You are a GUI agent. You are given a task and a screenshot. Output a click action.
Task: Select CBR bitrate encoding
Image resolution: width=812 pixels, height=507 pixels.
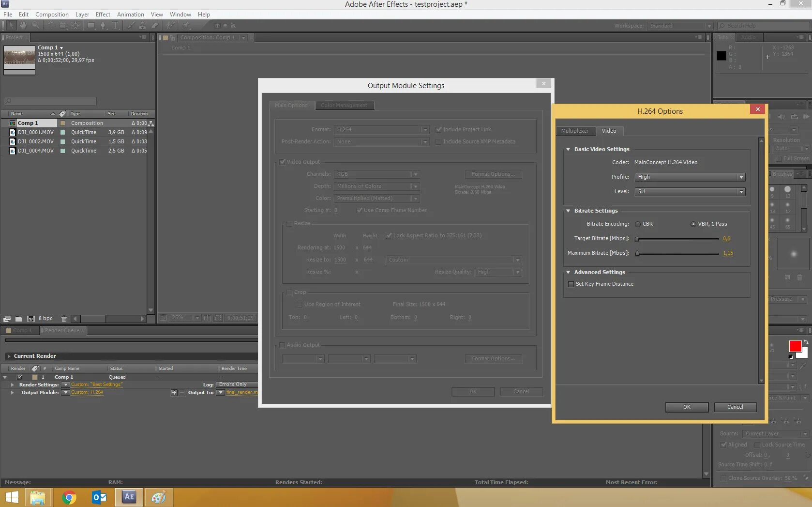638,224
